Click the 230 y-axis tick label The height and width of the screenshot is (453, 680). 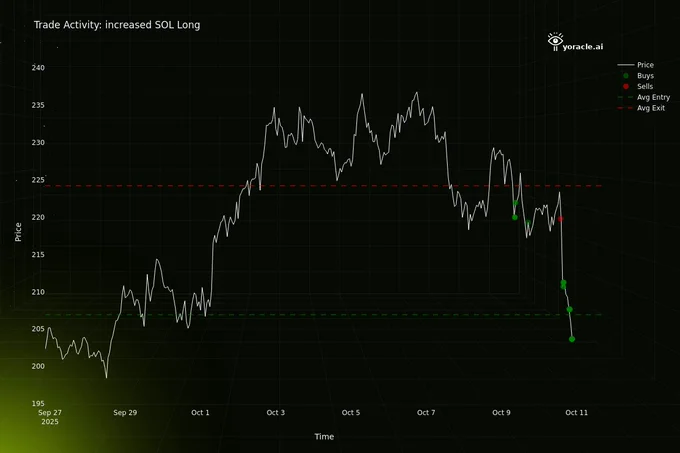point(38,143)
